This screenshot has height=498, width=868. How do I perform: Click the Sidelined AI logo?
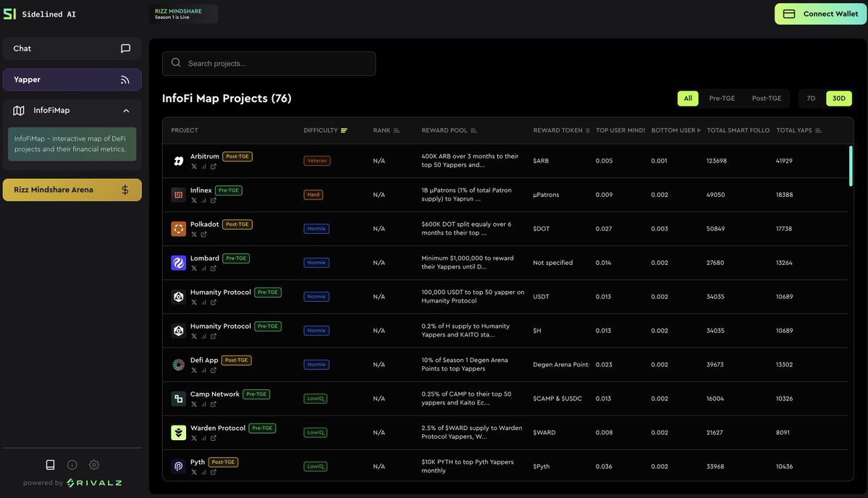(10, 14)
